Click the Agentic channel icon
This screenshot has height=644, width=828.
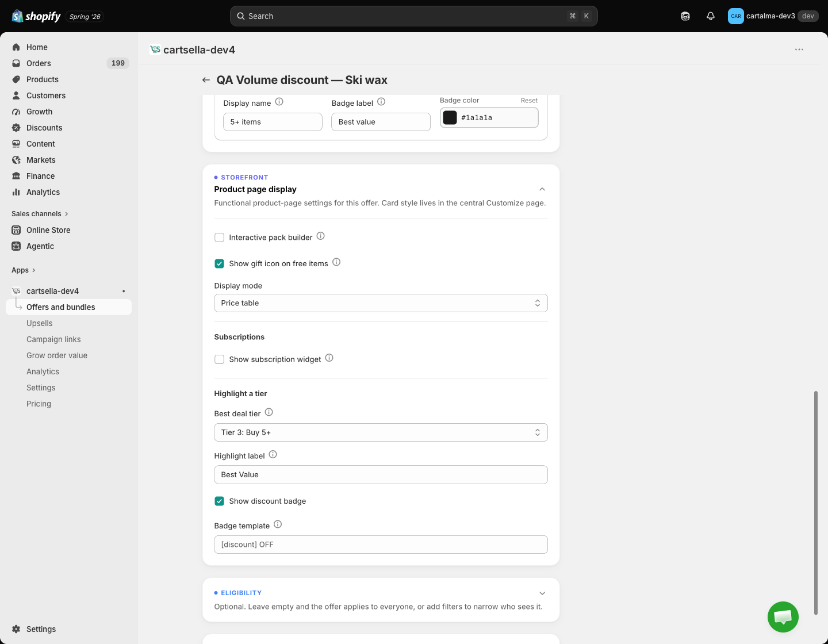[x=16, y=246]
